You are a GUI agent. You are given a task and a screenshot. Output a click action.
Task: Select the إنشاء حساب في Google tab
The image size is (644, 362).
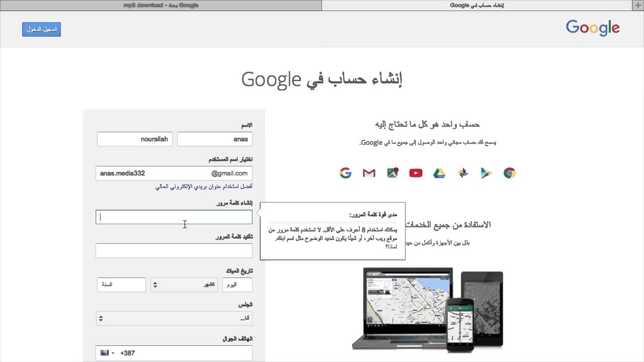pyautogui.click(x=477, y=5)
